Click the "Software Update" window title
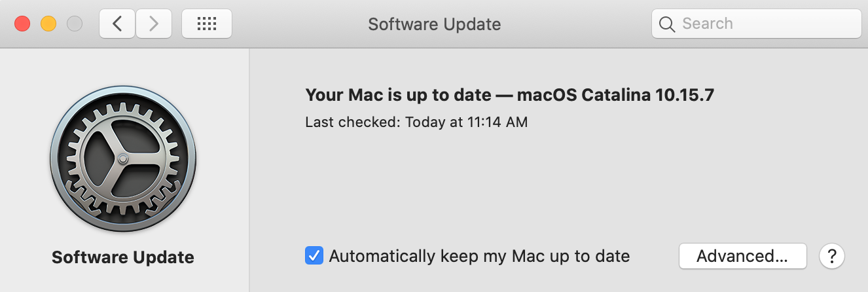This screenshot has width=868, height=292. click(x=434, y=24)
